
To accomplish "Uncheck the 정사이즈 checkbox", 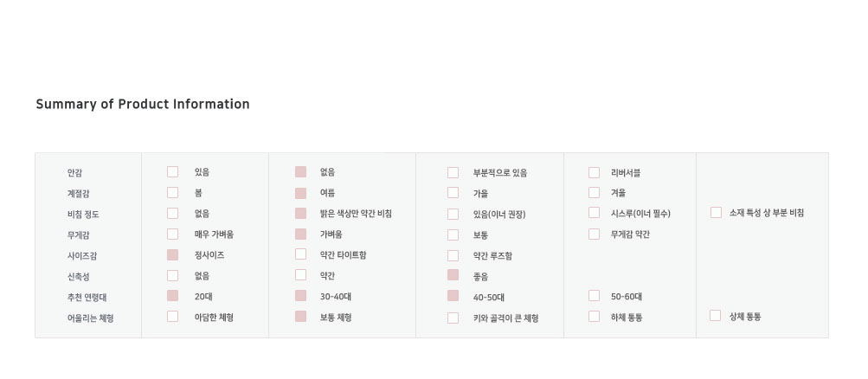I will tap(173, 255).
